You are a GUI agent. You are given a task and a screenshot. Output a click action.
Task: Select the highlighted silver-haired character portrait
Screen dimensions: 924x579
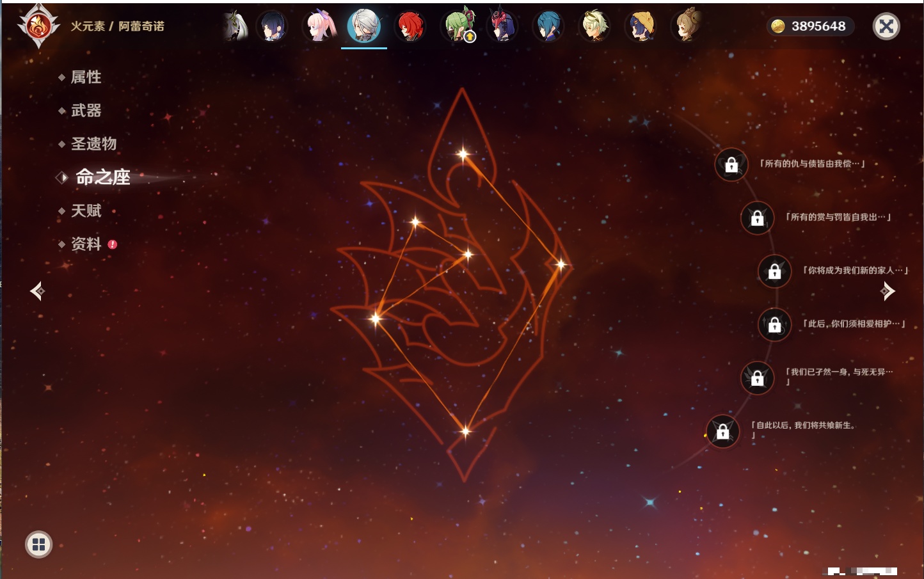364,26
